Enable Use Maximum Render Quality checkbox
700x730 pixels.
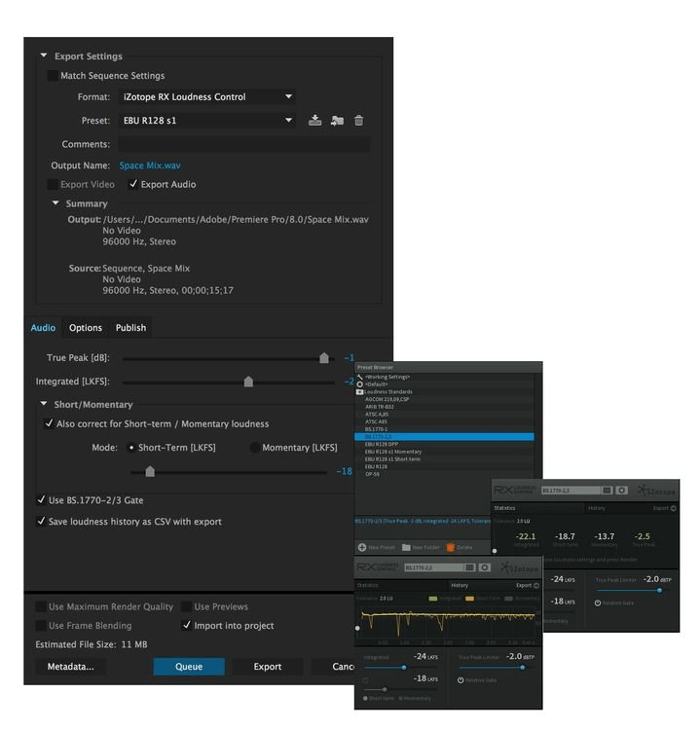tap(41, 606)
